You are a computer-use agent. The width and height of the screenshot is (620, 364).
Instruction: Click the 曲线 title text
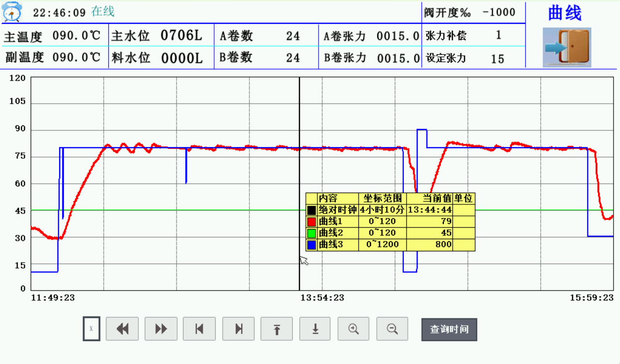565,14
